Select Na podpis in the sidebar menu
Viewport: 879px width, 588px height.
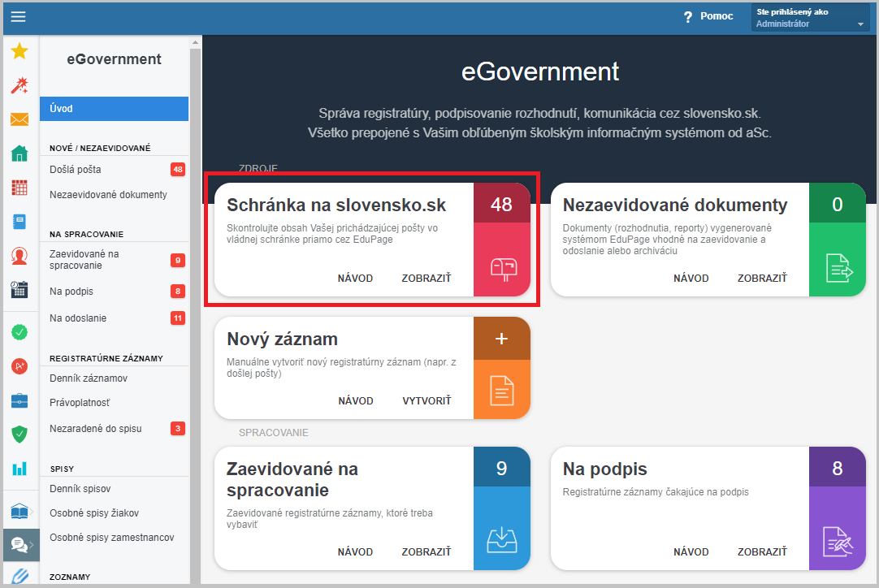click(71, 292)
